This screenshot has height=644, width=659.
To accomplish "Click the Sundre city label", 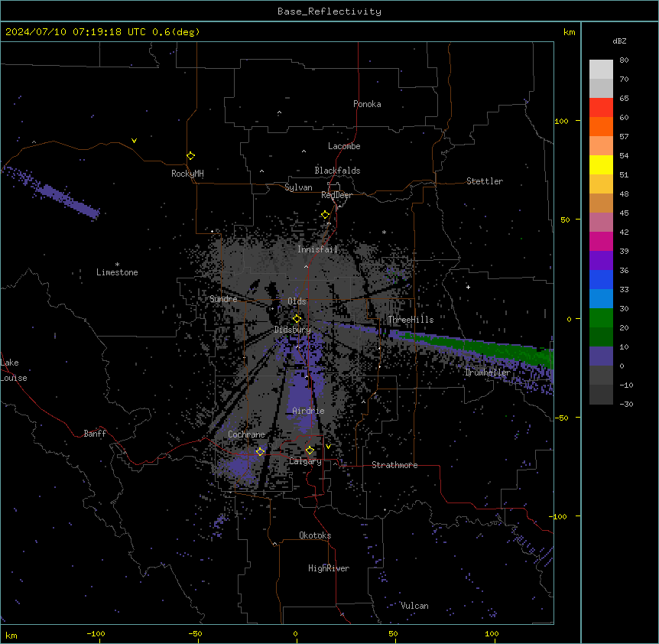I will pos(223,299).
